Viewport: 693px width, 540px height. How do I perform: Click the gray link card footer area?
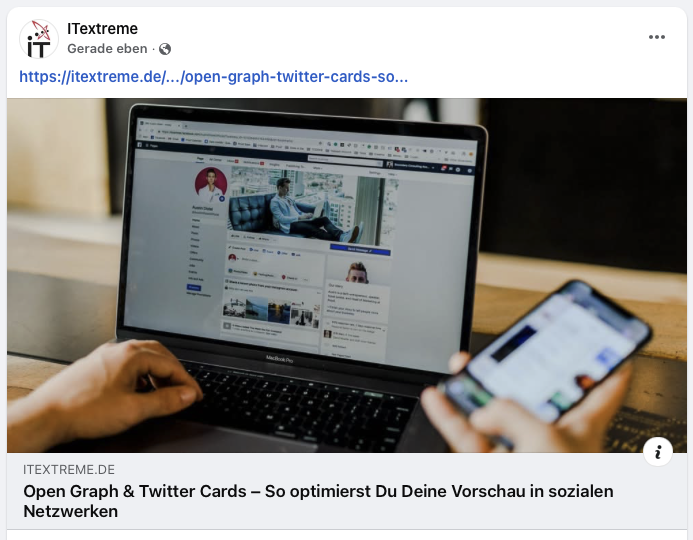pos(347,491)
